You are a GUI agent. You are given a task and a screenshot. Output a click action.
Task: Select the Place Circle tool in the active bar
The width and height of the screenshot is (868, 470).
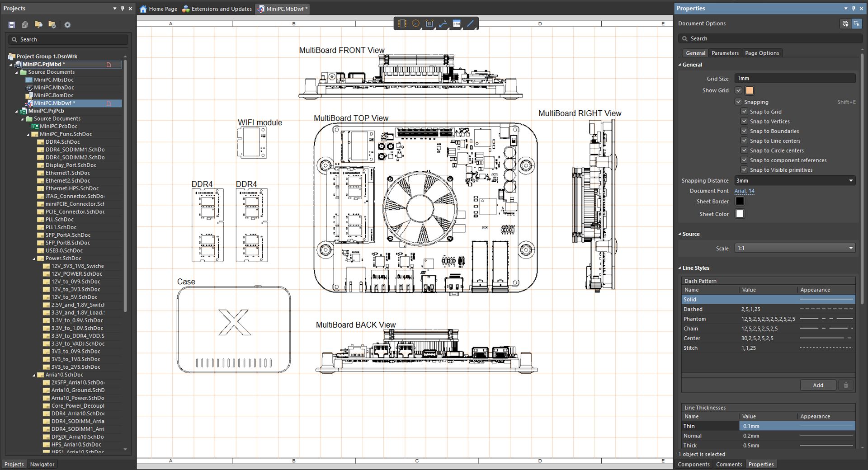(x=415, y=23)
